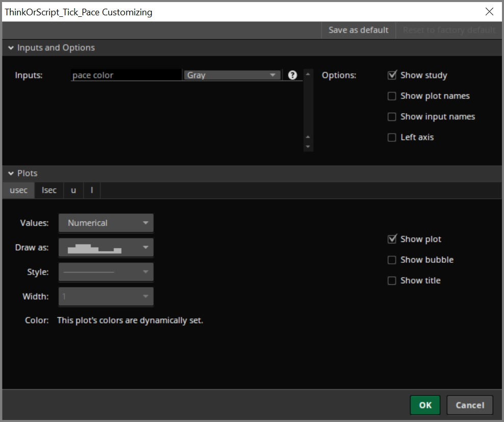Viewport: 504px width, 422px height.
Task: Click Save as default button
Action: 359,30
